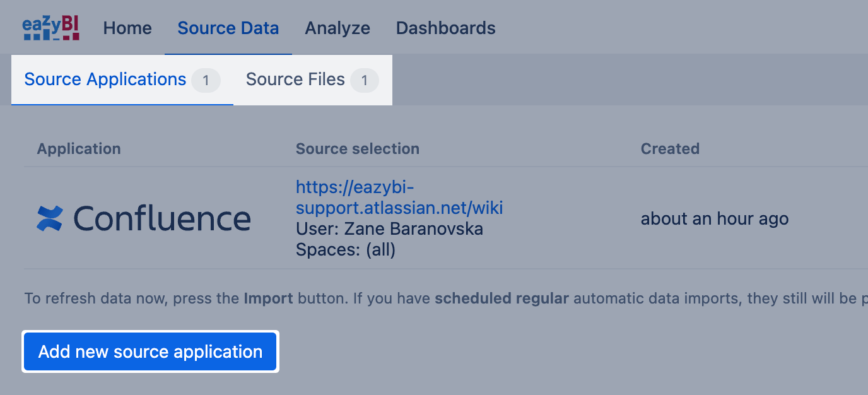Viewport: 868px width, 395px height.
Task: Navigate to Dashboards
Action: pyautogui.click(x=445, y=28)
